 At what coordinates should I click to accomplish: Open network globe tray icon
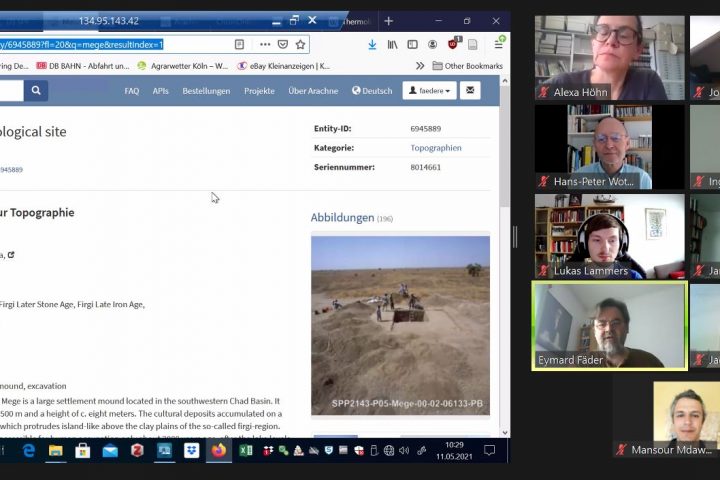(389, 451)
